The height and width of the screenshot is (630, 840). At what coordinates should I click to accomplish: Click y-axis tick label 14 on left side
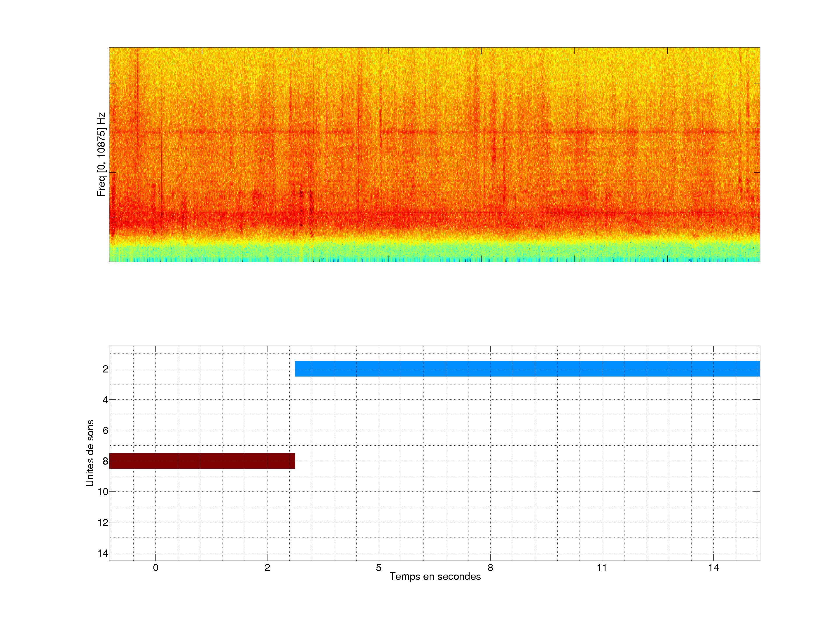coord(103,553)
